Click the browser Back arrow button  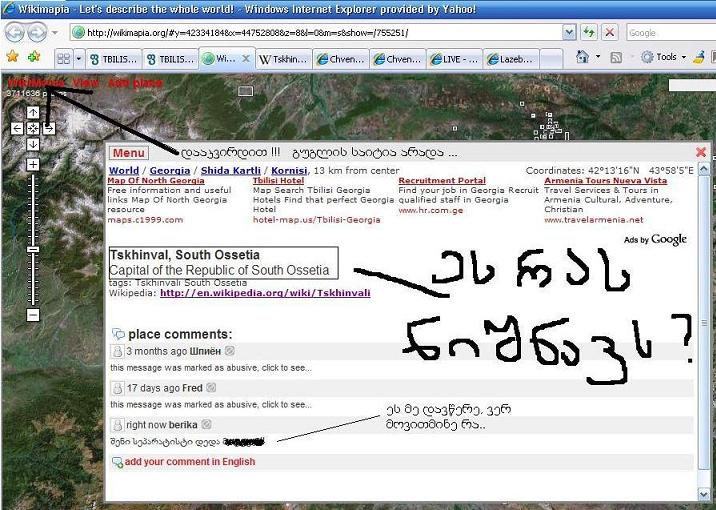(15, 32)
